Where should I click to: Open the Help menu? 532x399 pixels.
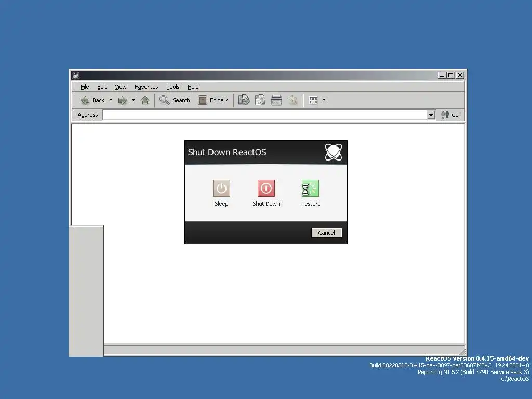(193, 87)
